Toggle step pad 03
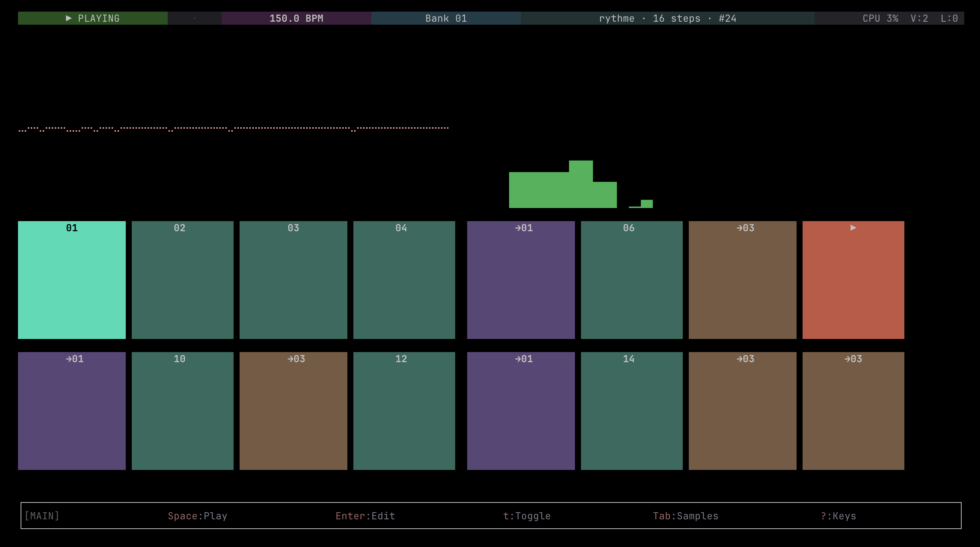980x547 pixels. (293, 280)
